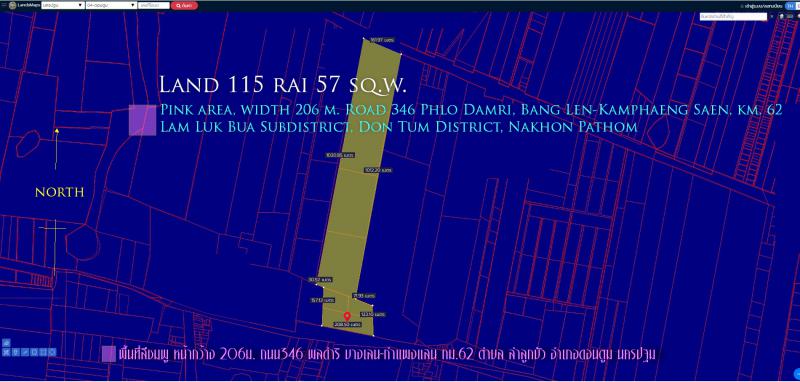Click the top tool above bottom-left toolbar
Image resolution: width=800 pixels, height=382 pixels.
point(6,343)
